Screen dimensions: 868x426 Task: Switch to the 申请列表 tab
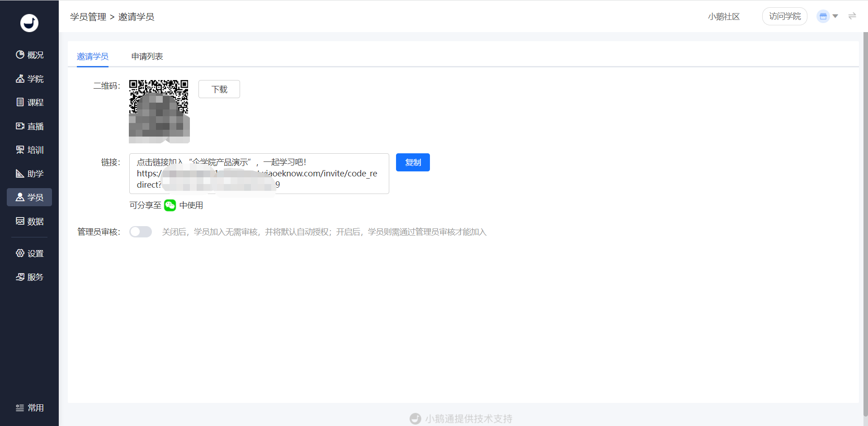pyautogui.click(x=147, y=57)
